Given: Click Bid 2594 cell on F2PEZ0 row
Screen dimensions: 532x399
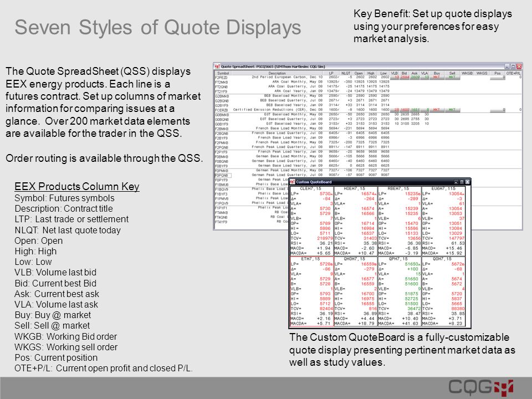Looking at the screenshot, I should [405, 78].
